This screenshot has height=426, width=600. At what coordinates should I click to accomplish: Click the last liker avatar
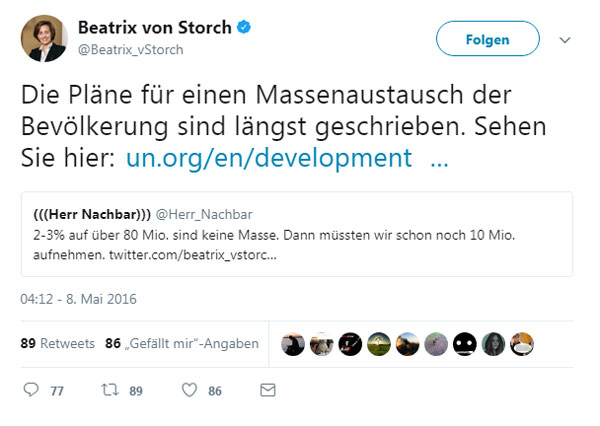521,344
